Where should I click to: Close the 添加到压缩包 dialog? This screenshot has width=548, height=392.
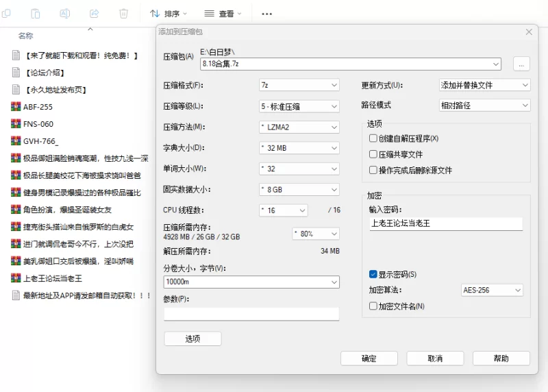tap(529, 32)
